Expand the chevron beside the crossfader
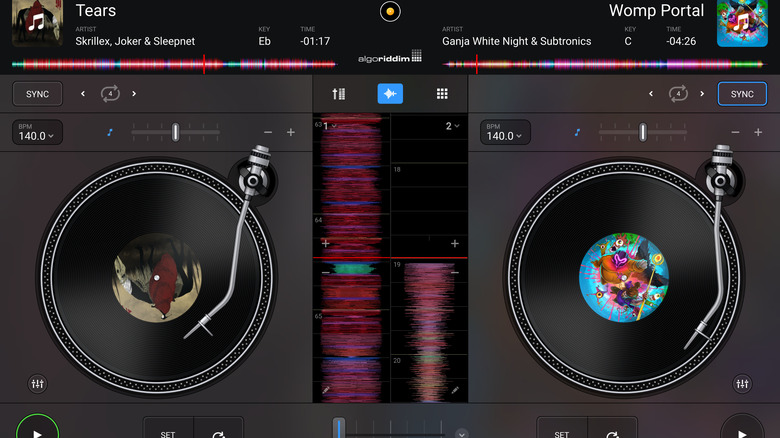Viewport: 780px width, 438px height. [461, 434]
